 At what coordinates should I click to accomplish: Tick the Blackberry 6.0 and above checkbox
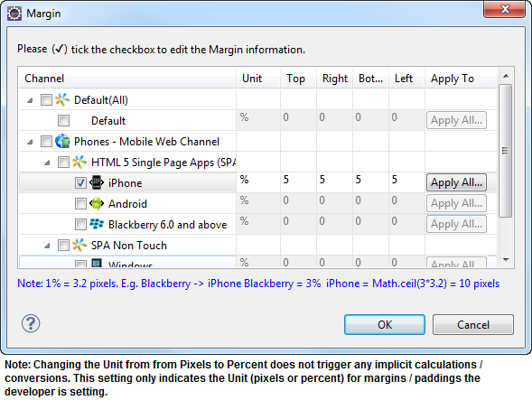(x=80, y=224)
